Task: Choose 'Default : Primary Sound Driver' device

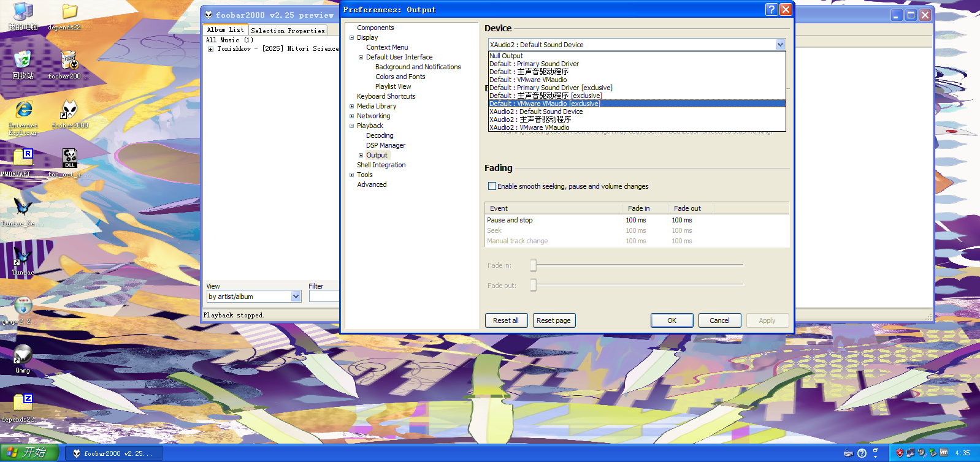Action: pyautogui.click(x=637, y=64)
